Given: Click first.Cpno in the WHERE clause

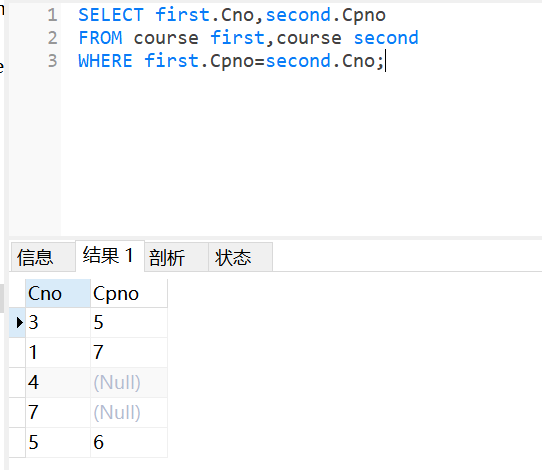Looking at the screenshot, I should pos(199,62).
